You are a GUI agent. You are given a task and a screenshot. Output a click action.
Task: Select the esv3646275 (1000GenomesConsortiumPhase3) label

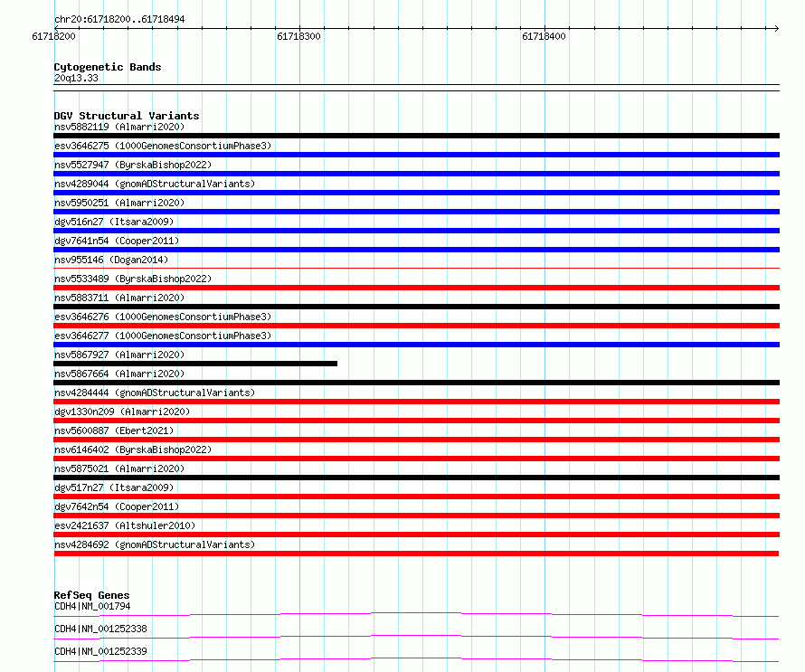tap(163, 146)
